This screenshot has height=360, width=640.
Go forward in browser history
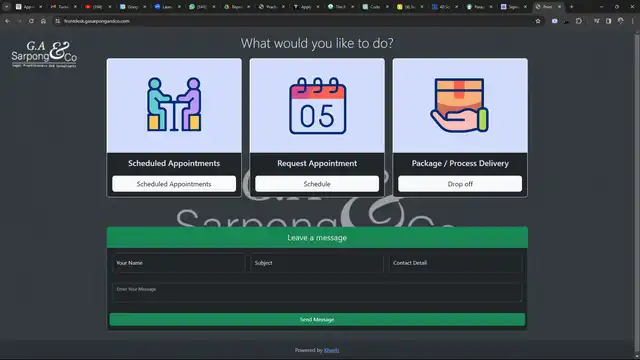[19, 21]
